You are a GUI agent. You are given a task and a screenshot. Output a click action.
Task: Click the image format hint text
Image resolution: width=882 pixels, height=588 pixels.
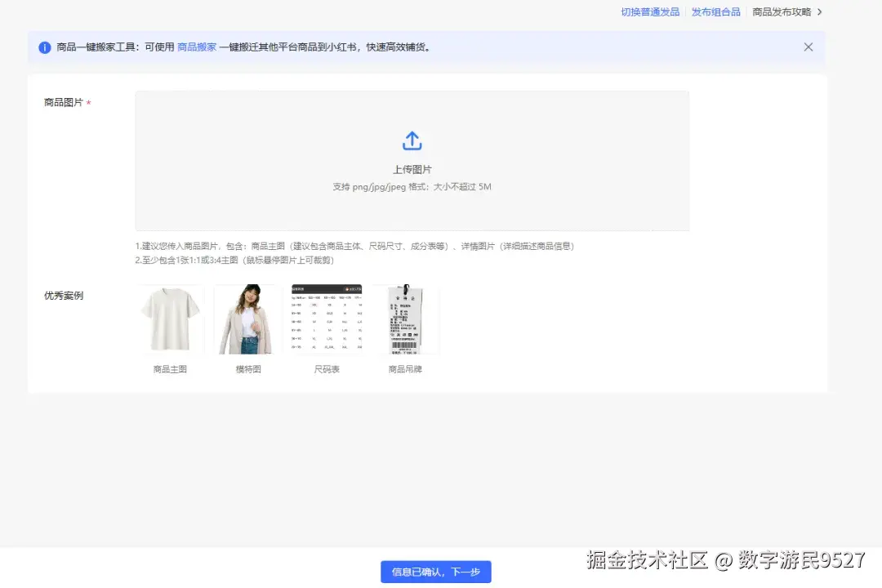tap(412, 187)
